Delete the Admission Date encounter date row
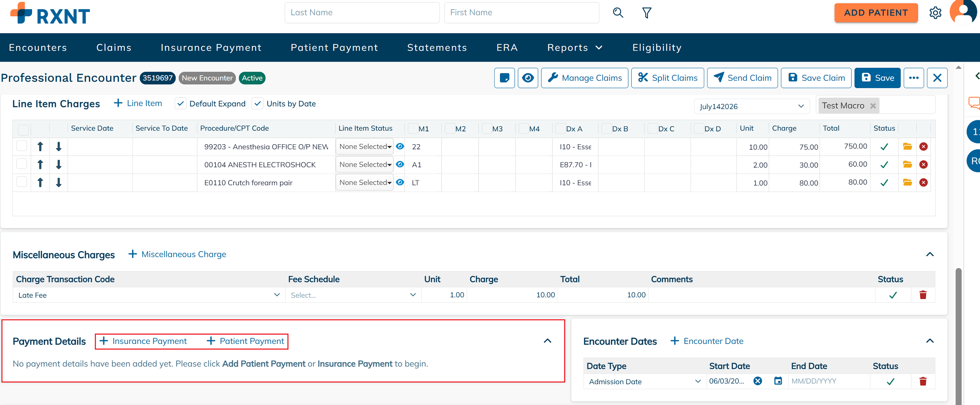Image resolution: width=980 pixels, height=405 pixels. [923, 381]
